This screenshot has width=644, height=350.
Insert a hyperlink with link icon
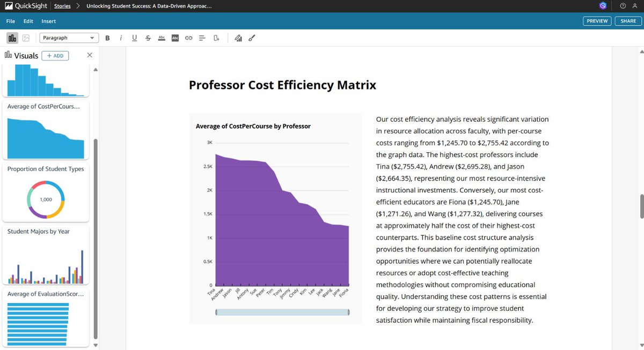click(189, 38)
